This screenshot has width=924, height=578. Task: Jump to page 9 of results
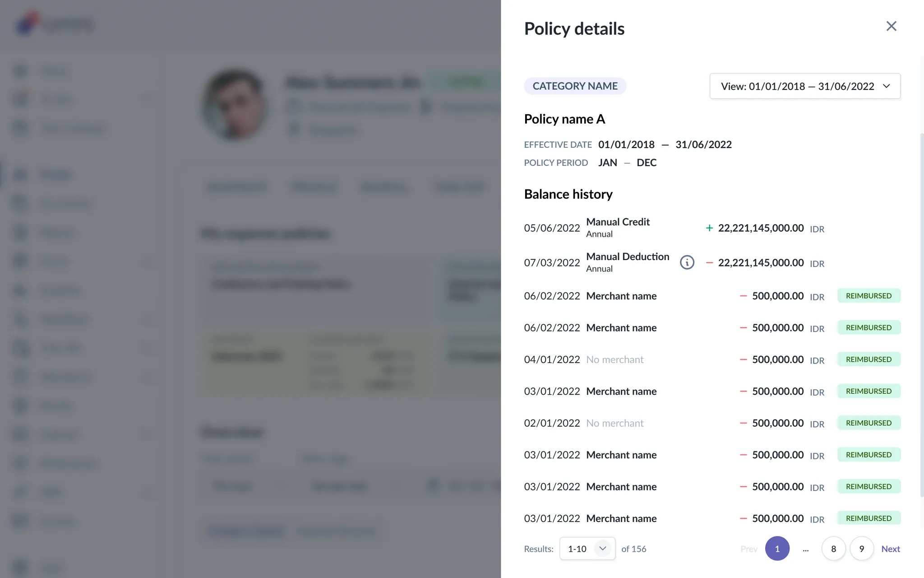coord(861,549)
